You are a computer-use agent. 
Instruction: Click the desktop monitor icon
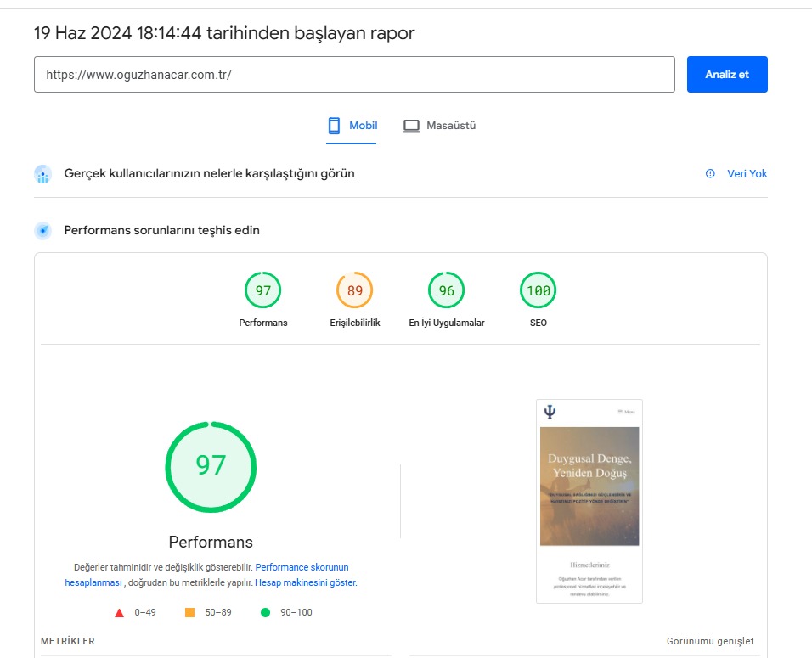pos(411,126)
